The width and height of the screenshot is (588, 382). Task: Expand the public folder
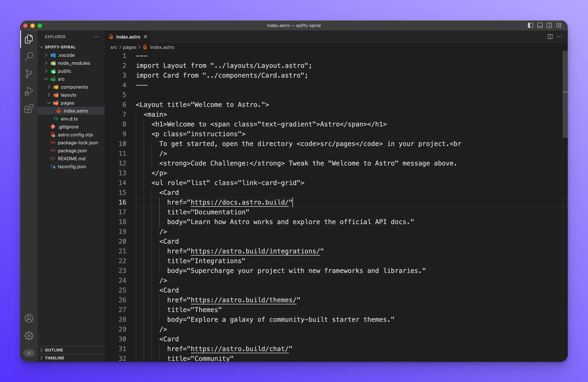click(x=46, y=71)
